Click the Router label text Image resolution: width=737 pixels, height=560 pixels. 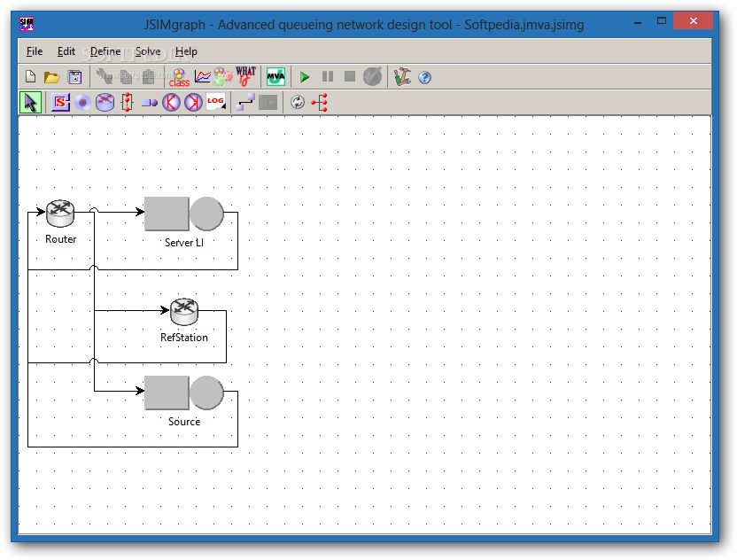pos(60,239)
